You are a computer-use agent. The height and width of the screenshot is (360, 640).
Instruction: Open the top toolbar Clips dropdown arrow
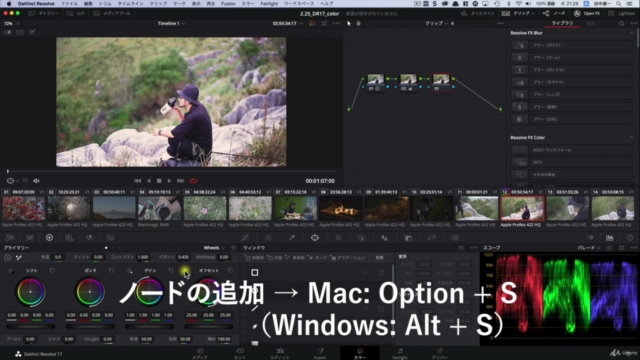pyautogui.click(x=532, y=13)
